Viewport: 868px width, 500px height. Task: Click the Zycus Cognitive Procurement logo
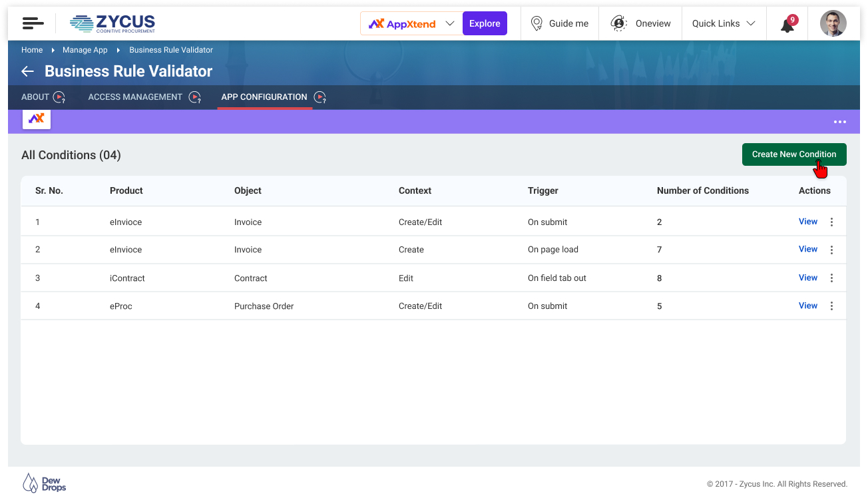tap(112, 23)
